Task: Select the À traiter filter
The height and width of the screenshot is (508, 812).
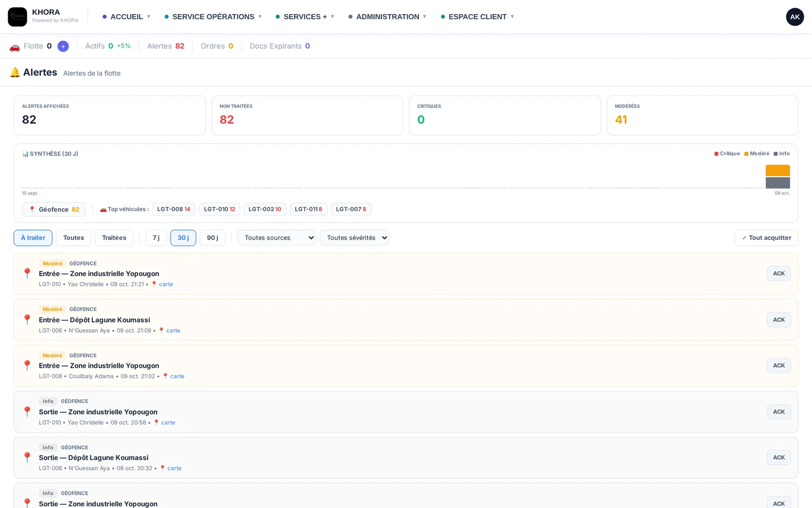Action: click(x=33, y=238)
